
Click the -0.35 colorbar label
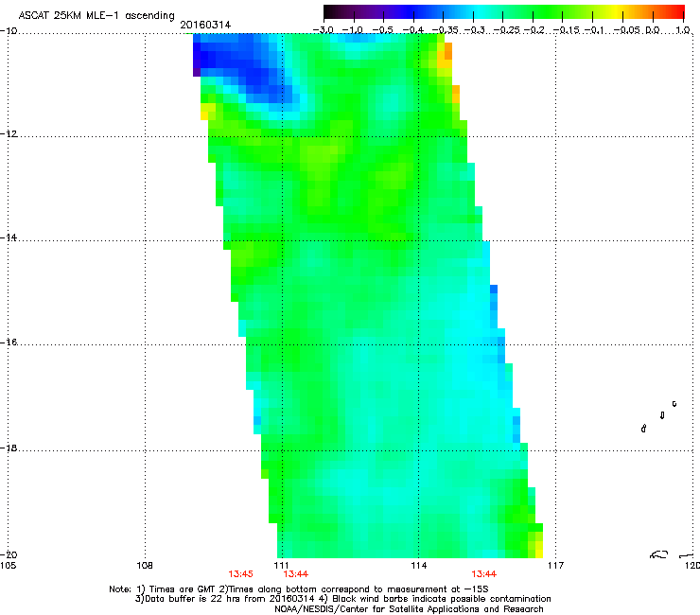tap(445, 30)
